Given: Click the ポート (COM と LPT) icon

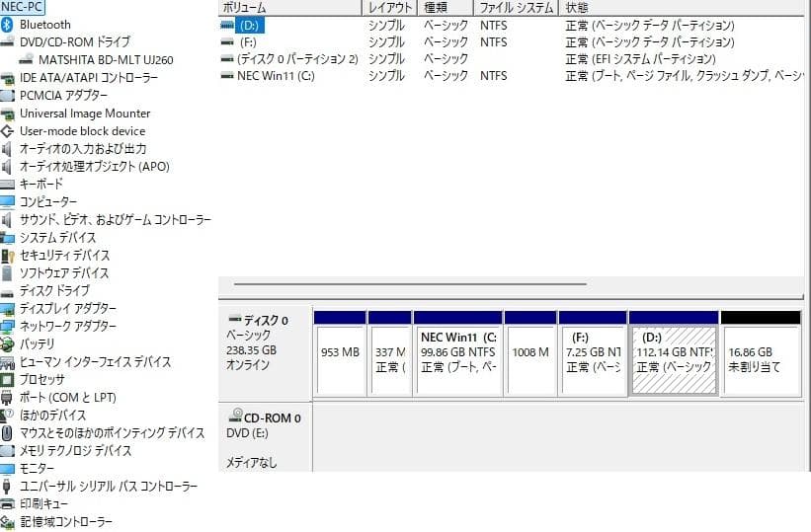Looking at the screenshot, I should click(7, 397).
